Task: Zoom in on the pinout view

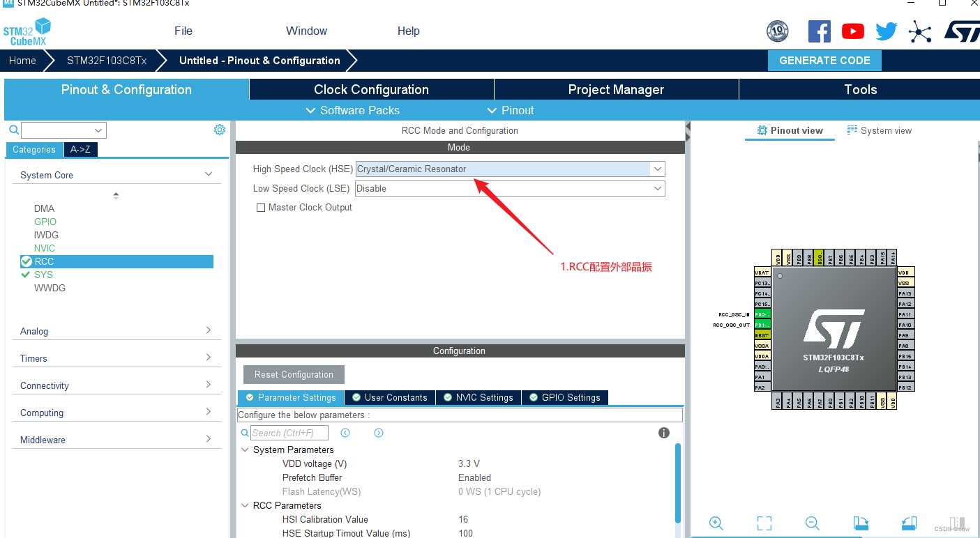Action: tap(716, 523)
